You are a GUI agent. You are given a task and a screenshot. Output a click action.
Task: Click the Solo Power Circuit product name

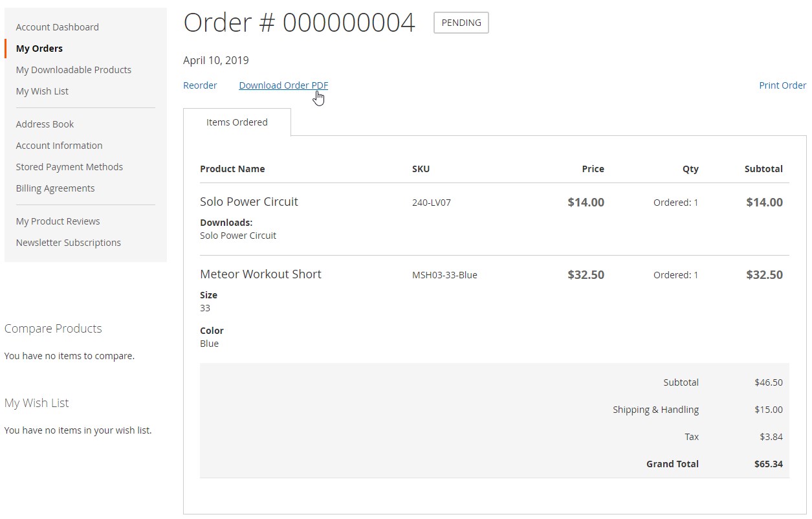click(x=249, y=202)
